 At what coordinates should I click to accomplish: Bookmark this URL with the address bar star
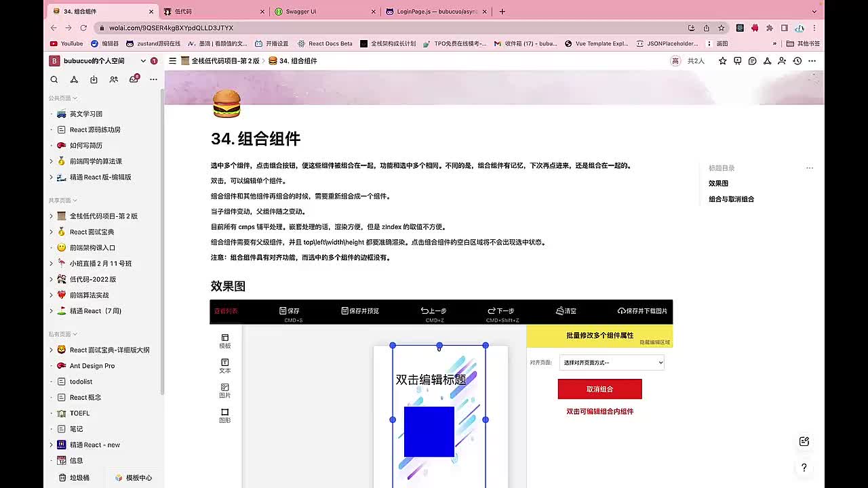[x=722, y=28]
